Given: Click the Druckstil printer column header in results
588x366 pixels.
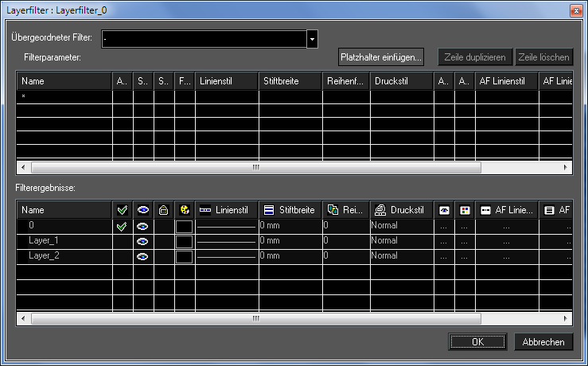Looking at the screenshot, I should (x=402, y=210).
